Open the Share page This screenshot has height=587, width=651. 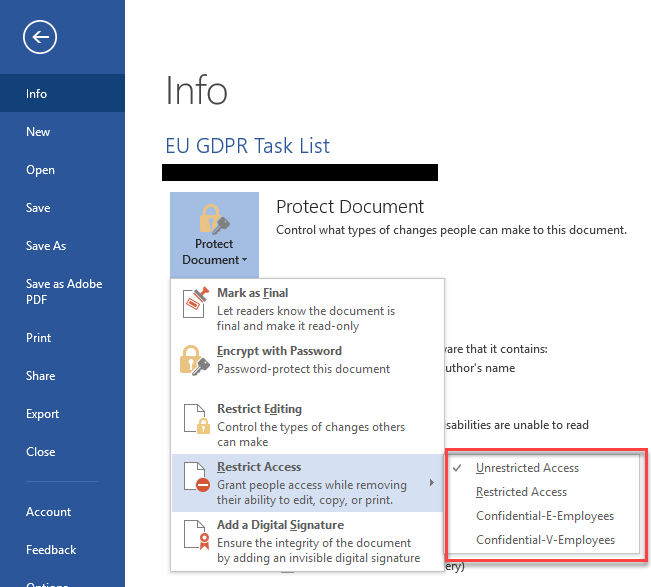[62, 376]
